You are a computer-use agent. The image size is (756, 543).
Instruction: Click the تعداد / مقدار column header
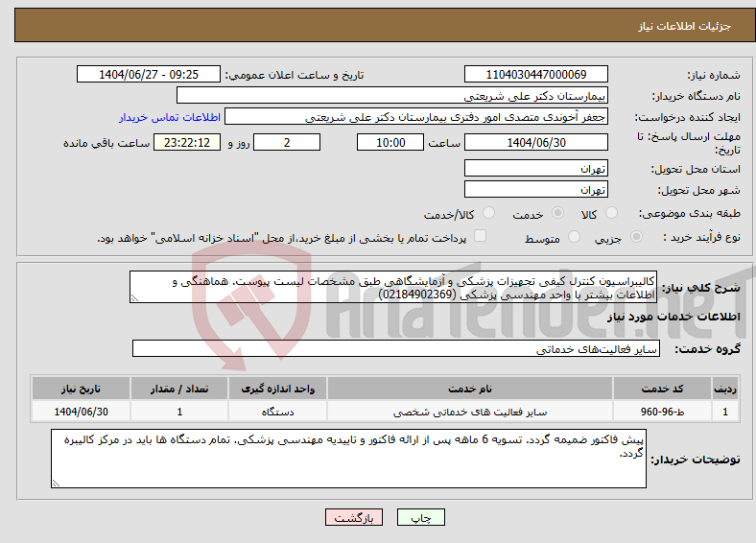[179, 389]
